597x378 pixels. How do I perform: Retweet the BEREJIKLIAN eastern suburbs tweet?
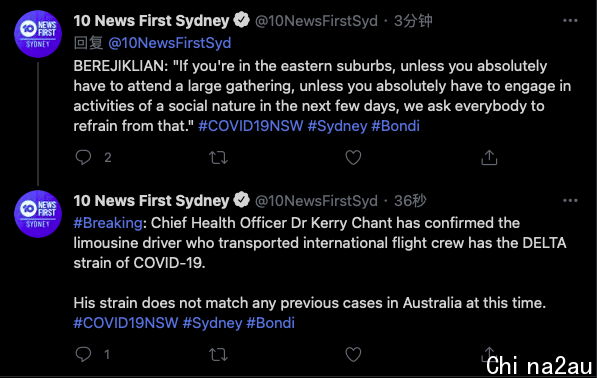click(x=218, y=157)
